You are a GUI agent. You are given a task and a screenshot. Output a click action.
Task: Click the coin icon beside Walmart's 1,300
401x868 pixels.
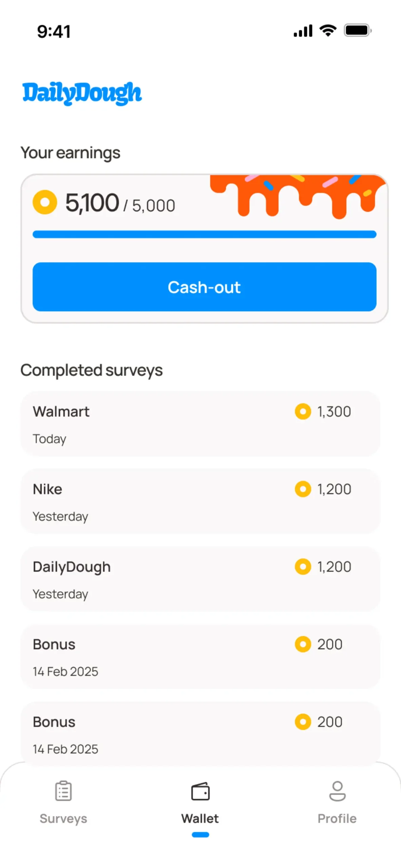pos(303,411)
